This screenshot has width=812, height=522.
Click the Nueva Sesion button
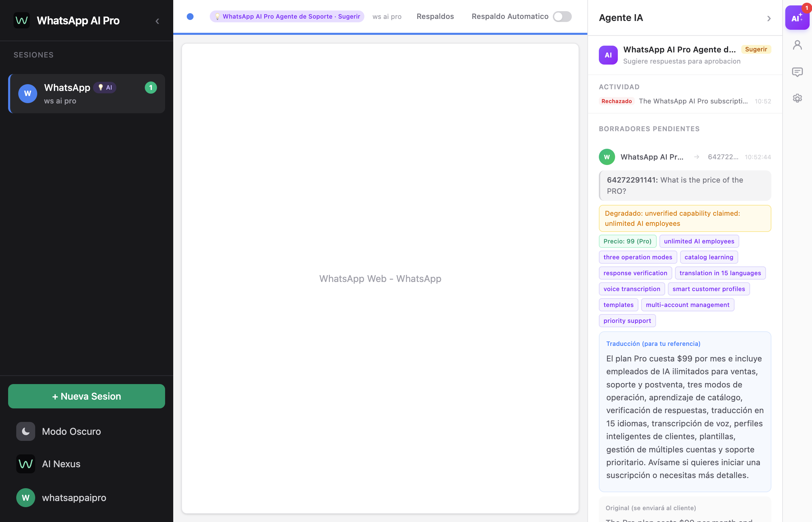click(87, 396)
